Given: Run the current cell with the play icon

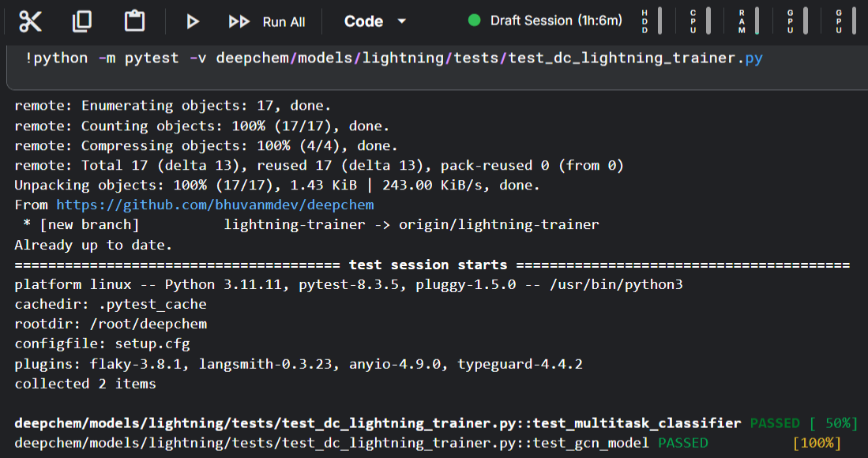Looking at the screenshot, I should (192, 21).
